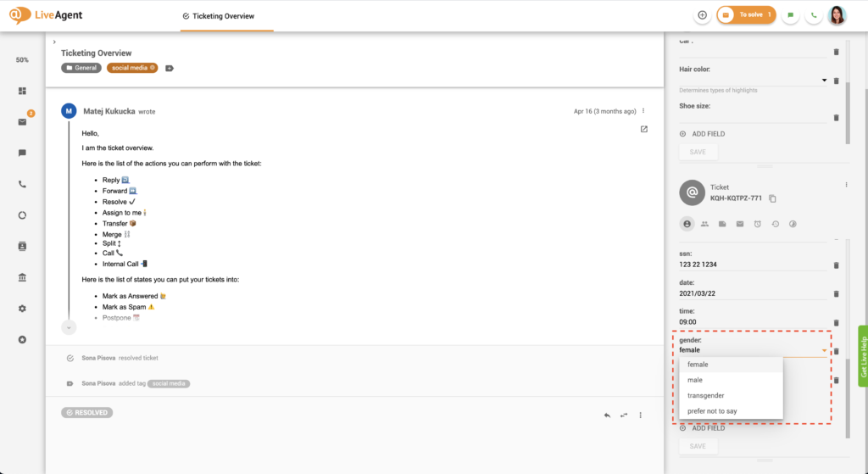Copy ticket ID KQH-KQTPZ-771
The image size is (868, 474).
click(772, 198)
